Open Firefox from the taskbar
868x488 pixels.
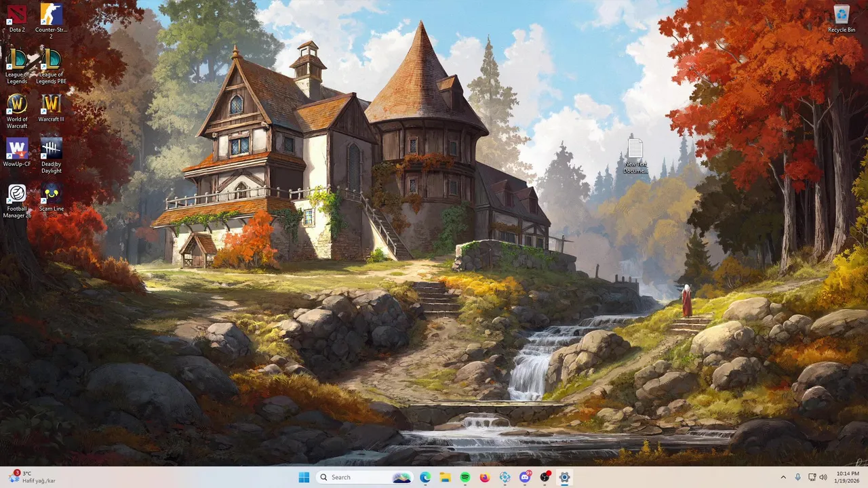tap(485, 477)
